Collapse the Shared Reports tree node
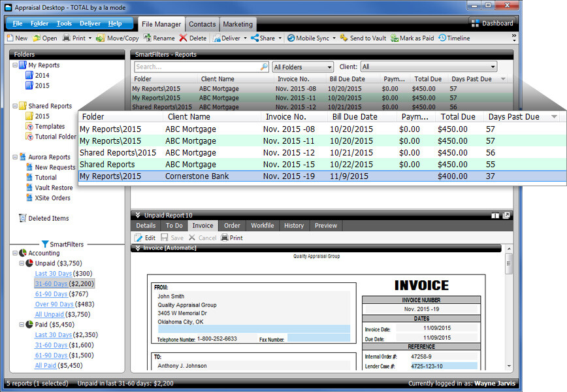The height and width of the screenshot is (392, 567). tap(15, 106)
